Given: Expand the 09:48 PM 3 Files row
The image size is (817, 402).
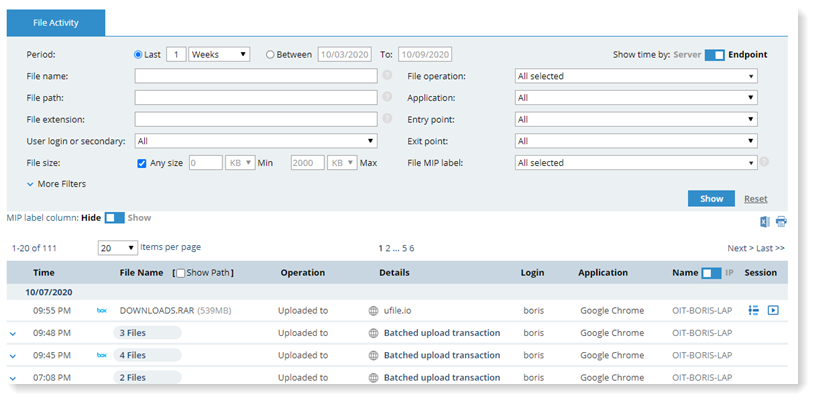Looking at the screenshot, I should 13,333.
